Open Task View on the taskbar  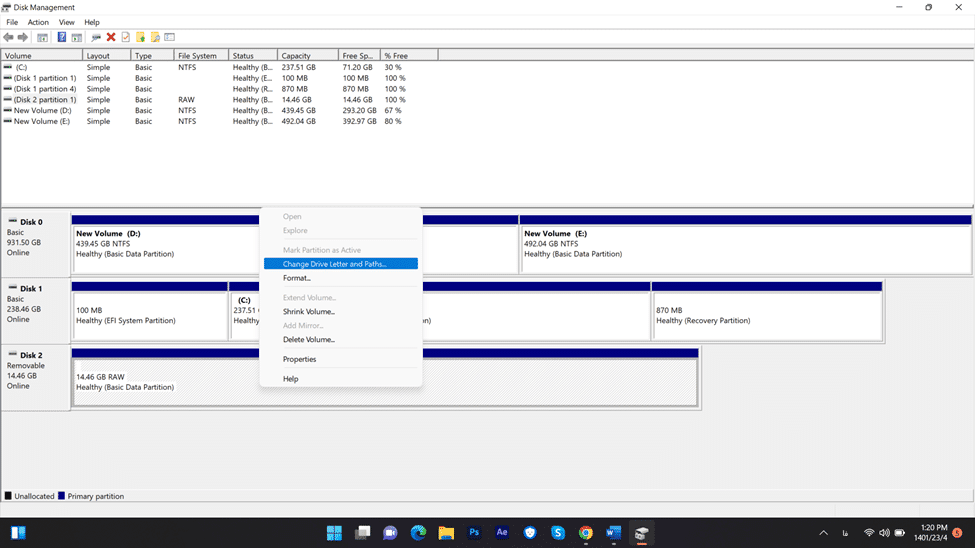(x=363, y=533)
